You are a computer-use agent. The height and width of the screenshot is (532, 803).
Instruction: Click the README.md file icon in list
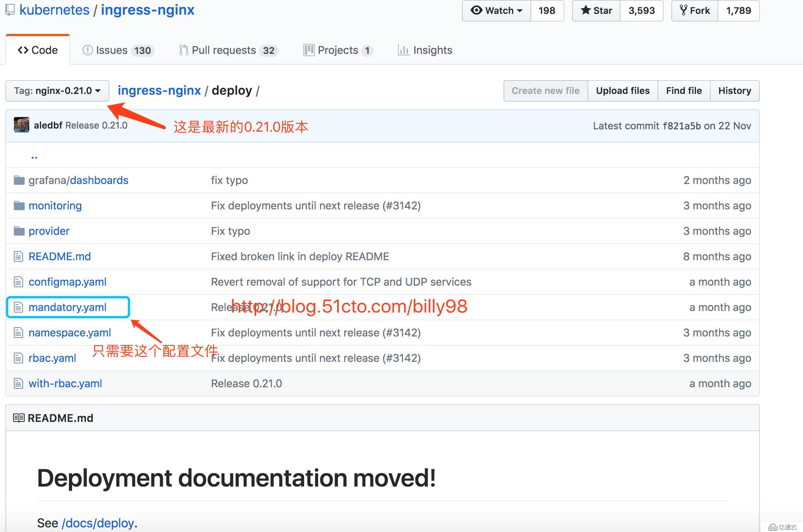coord(18,256)
